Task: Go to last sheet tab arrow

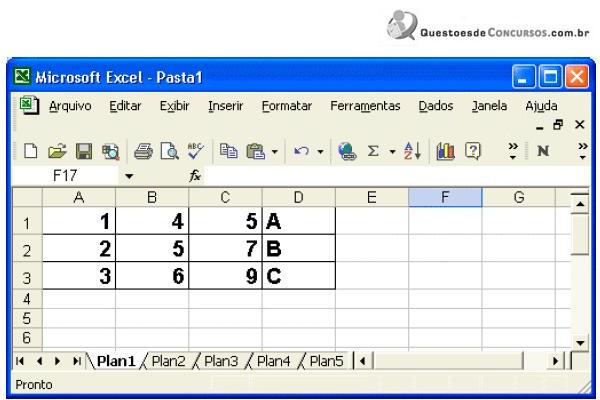Action: [77, 361]
